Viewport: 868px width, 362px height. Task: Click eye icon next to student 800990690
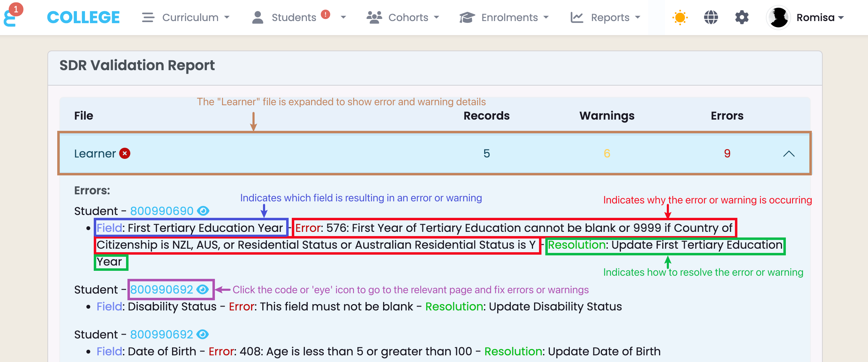[x=203, y=211]
